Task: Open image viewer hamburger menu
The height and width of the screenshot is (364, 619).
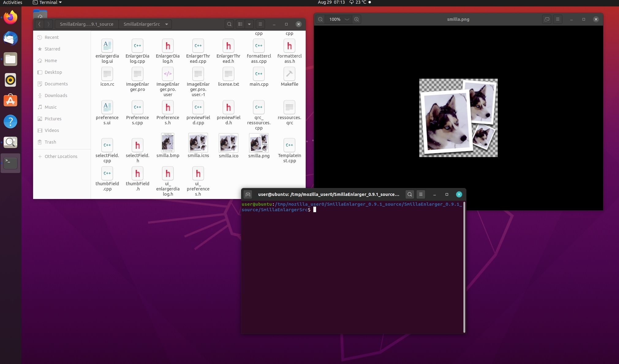Action: [x=558, y=19]
